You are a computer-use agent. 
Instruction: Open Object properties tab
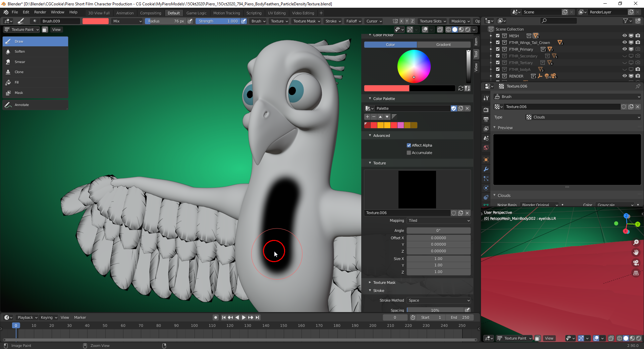click(x=486, y=160)
